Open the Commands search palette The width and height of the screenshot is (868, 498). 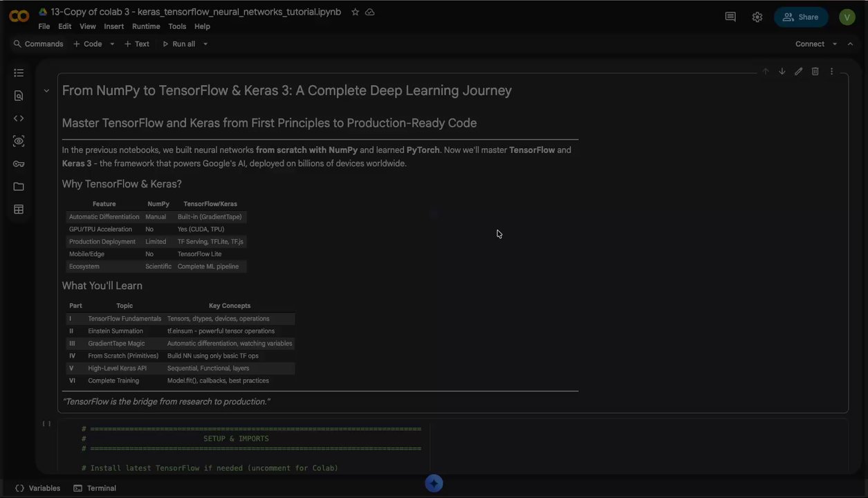[38, 44]
